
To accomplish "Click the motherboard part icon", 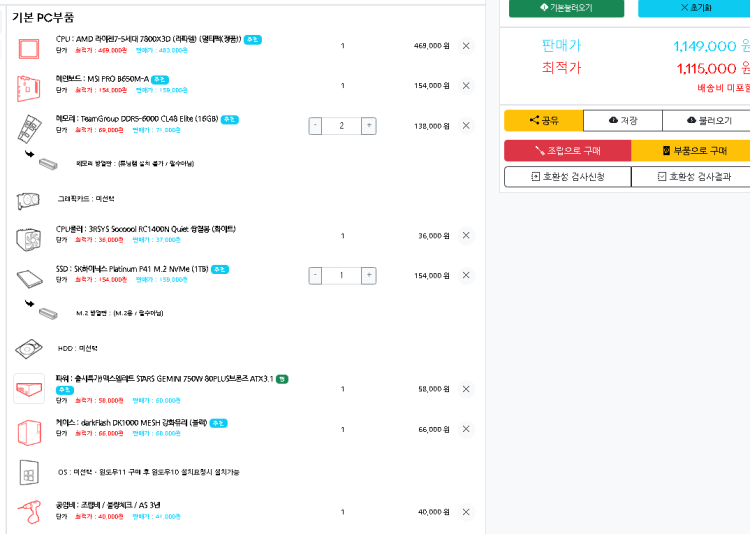I will (29, 89).
